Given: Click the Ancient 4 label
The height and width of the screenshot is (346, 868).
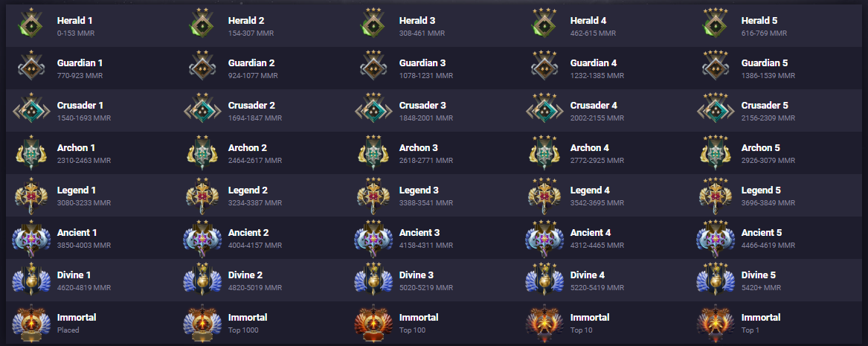Looking at the screenshot, I should tap(590, 232).
